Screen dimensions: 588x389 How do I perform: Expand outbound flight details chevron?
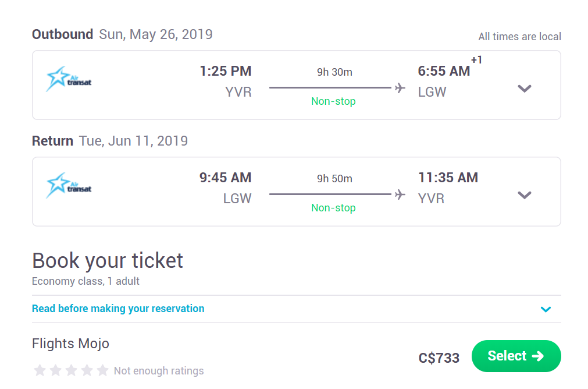click(x=524, y=89)
